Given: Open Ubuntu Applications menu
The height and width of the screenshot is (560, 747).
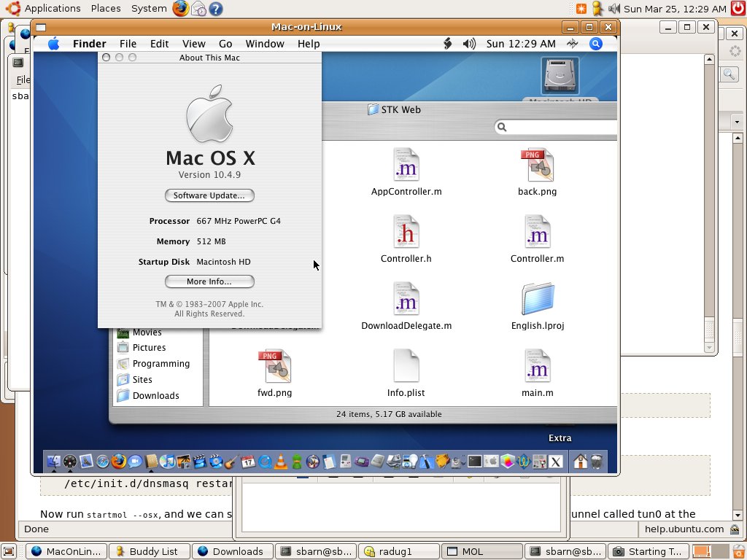Looking at the screenshot, I should pyautogui.click(x=53, y=9).
